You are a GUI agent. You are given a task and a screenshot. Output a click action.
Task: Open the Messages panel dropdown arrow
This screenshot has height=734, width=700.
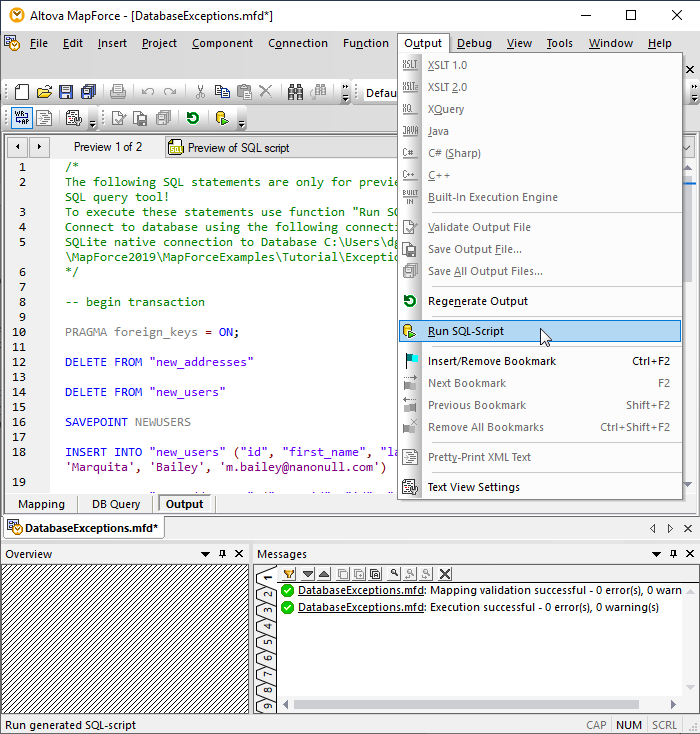654,554
